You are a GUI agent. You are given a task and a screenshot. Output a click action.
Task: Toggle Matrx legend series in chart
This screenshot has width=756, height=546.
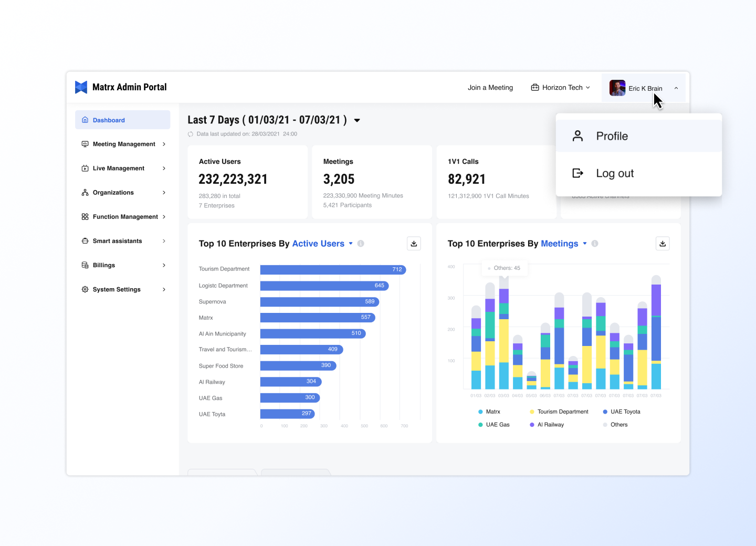(489, 412)
